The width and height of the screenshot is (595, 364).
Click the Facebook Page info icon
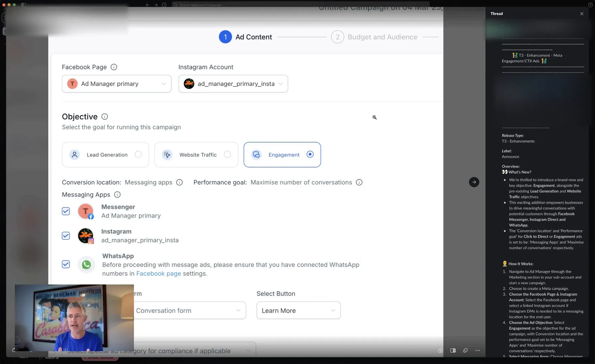(114, 67)
